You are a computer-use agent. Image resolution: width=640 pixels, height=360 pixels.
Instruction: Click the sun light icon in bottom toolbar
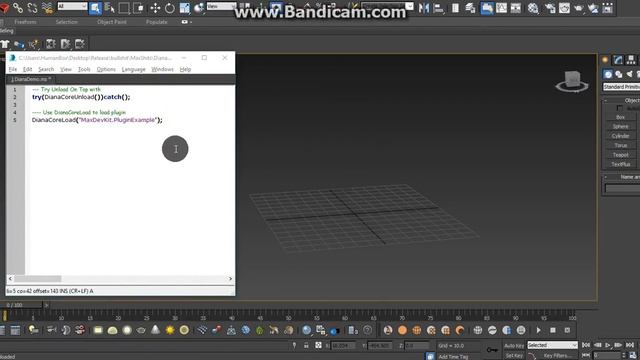(x=170, y=330)
